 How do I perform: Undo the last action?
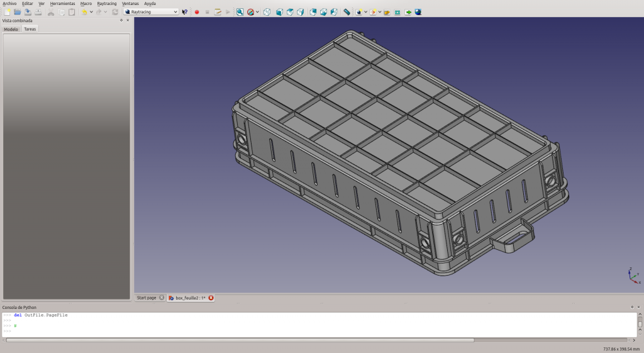pyautogui.click(x=84, y=12)
